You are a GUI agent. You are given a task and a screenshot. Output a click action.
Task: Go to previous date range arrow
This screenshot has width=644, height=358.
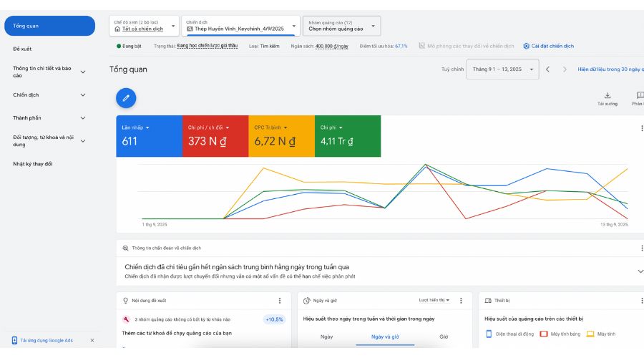tap(547, 69)
